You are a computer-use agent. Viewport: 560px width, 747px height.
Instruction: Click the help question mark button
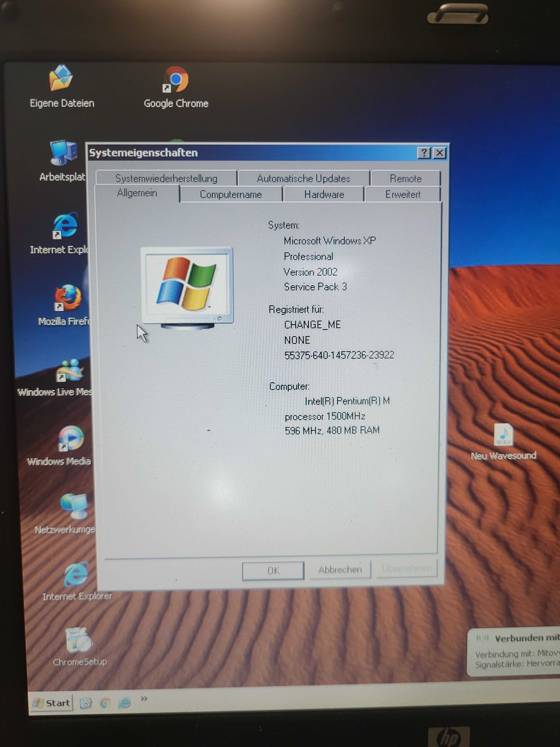(424, 153)
